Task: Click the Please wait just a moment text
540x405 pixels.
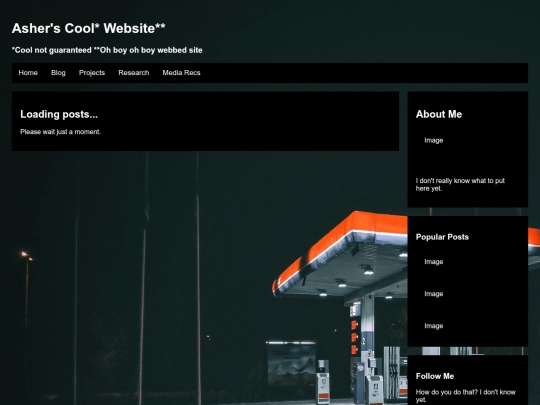Action: pyautogui.click(x=61, y=132)
